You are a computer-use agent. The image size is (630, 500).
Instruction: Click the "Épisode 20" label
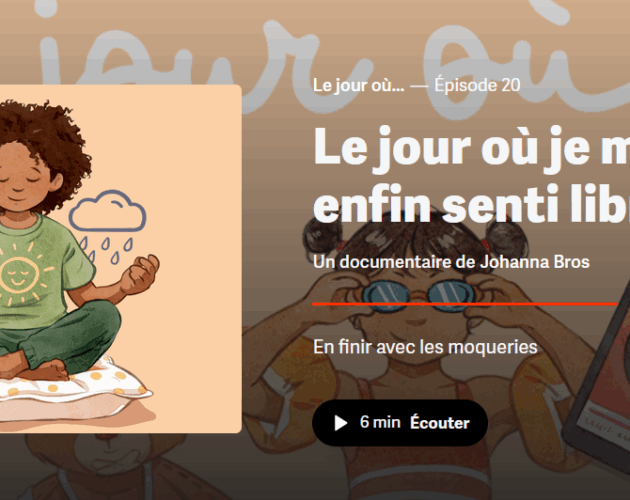click(477, 85)
